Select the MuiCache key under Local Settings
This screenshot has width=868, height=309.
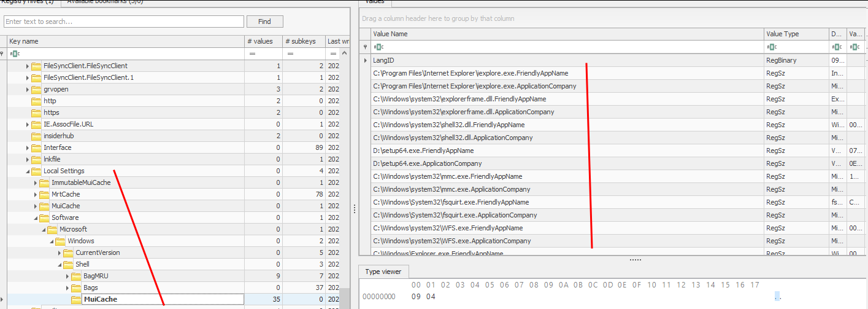pos(66,206)
